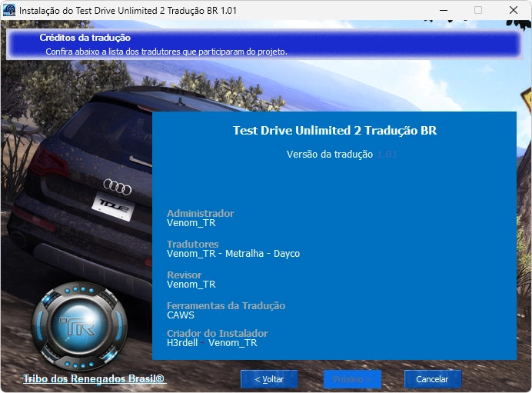
Task: Click the round TR logo emblem
Action: click(79, 326)
